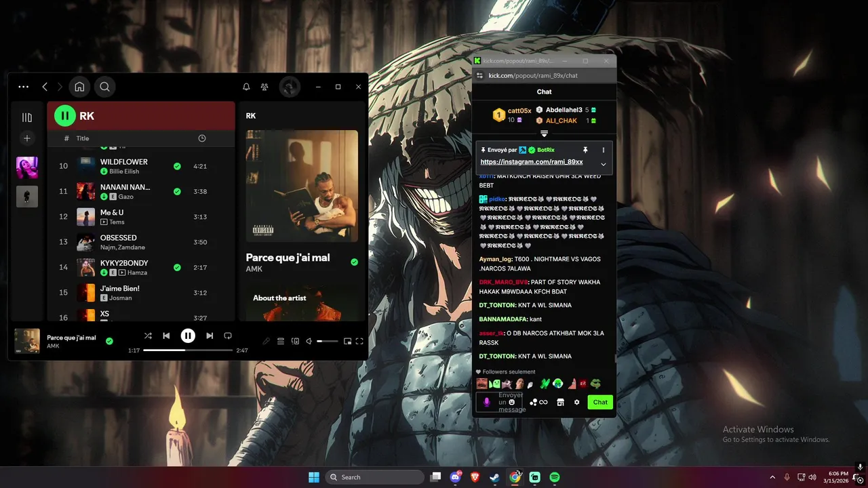Skip to next track
Screen dimensions: 868x488
tap(210, 335)
